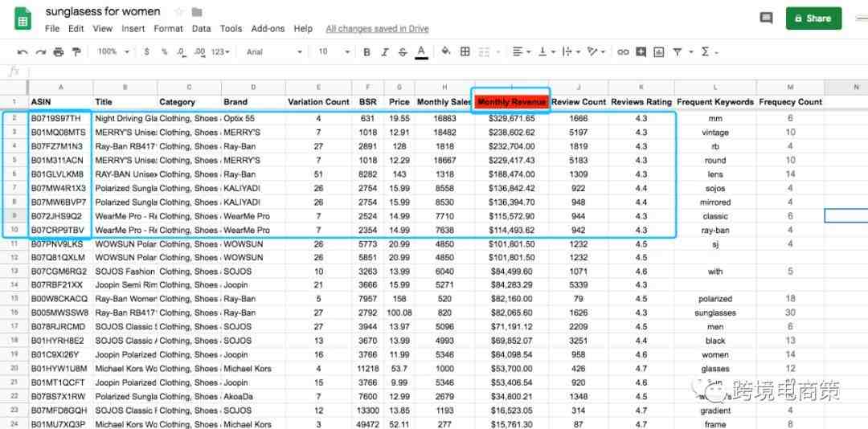This screenshot has width=868, height=429.
Task: Open the fill color picker
Action: tap(445, 51)
